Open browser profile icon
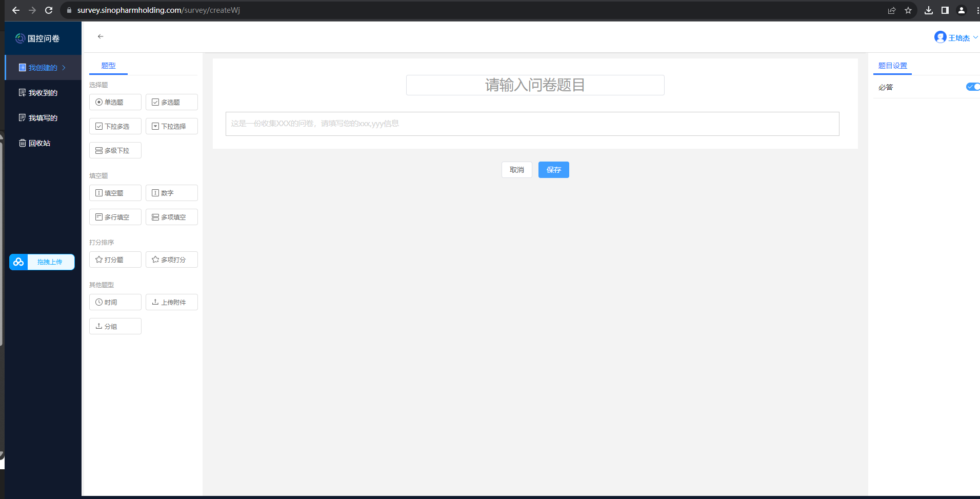980x499 pixels. (962, 10)
